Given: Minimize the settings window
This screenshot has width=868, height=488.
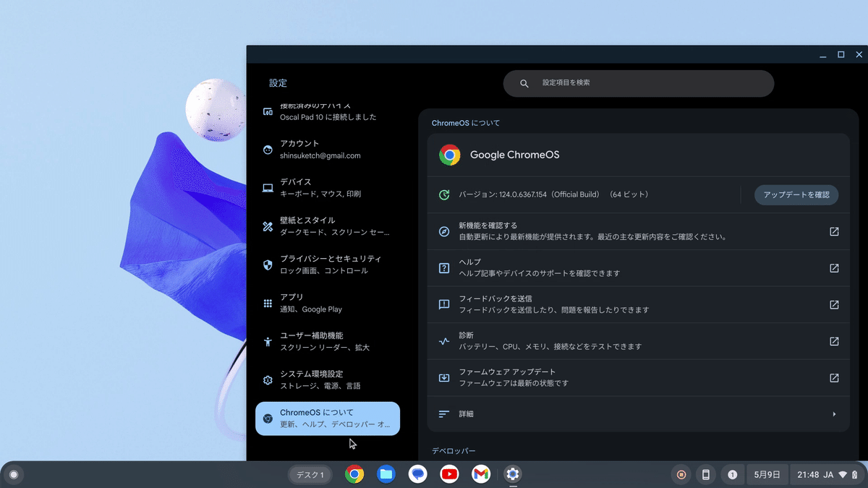Looking at the screenshot, I should (x=823, y=55).
